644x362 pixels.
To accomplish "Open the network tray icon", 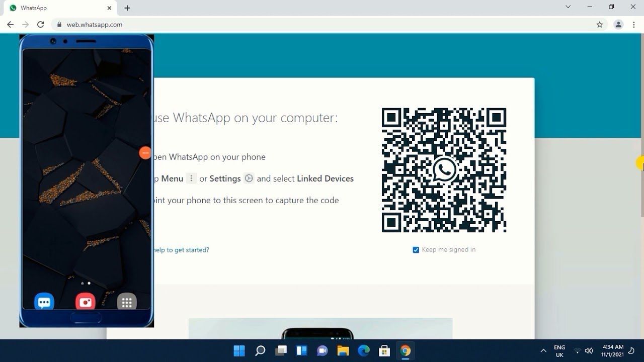I will coord(577,351).
